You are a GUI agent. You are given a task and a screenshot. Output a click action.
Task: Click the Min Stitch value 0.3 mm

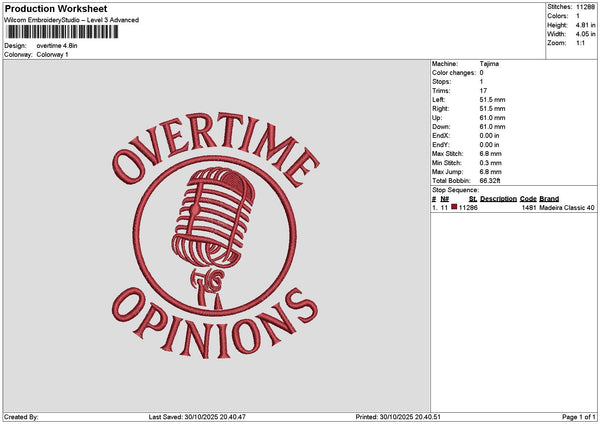(x=490, y=163)
